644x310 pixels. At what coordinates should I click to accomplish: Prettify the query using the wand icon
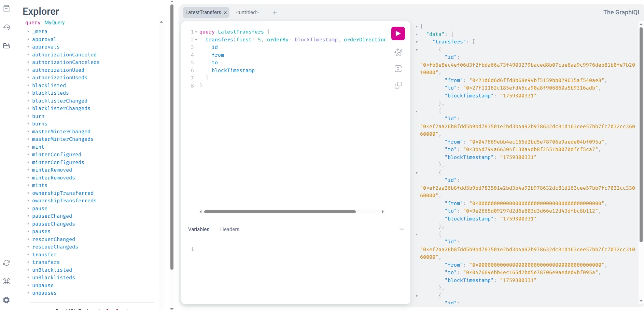398,53
